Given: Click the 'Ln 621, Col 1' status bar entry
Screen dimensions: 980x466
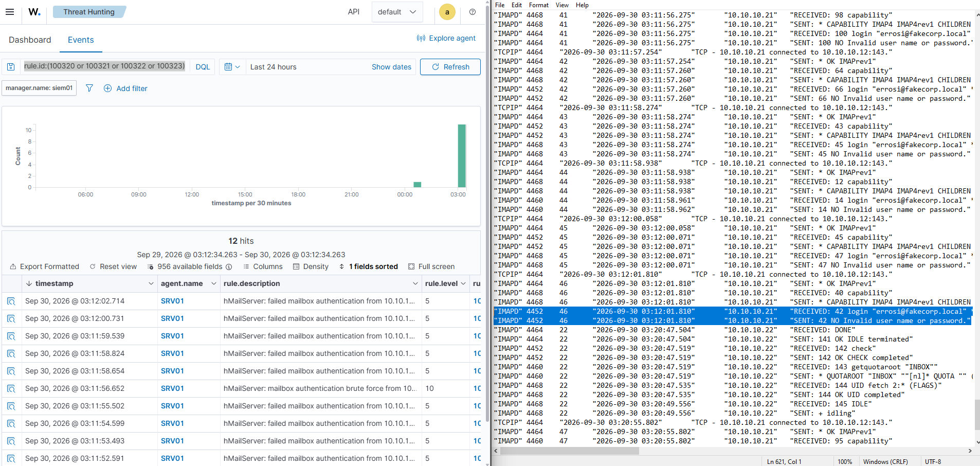Looking at the screenshot, I should (x=784, y=461).
